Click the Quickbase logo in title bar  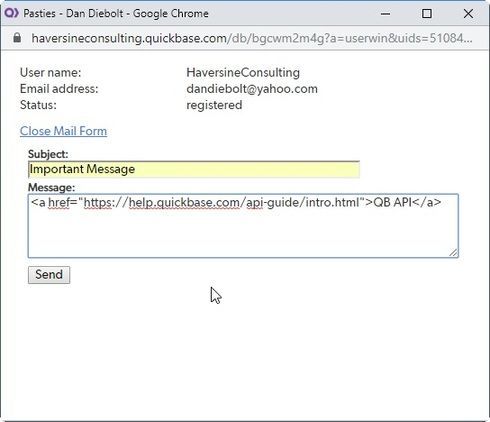click(x=11, y=13)
